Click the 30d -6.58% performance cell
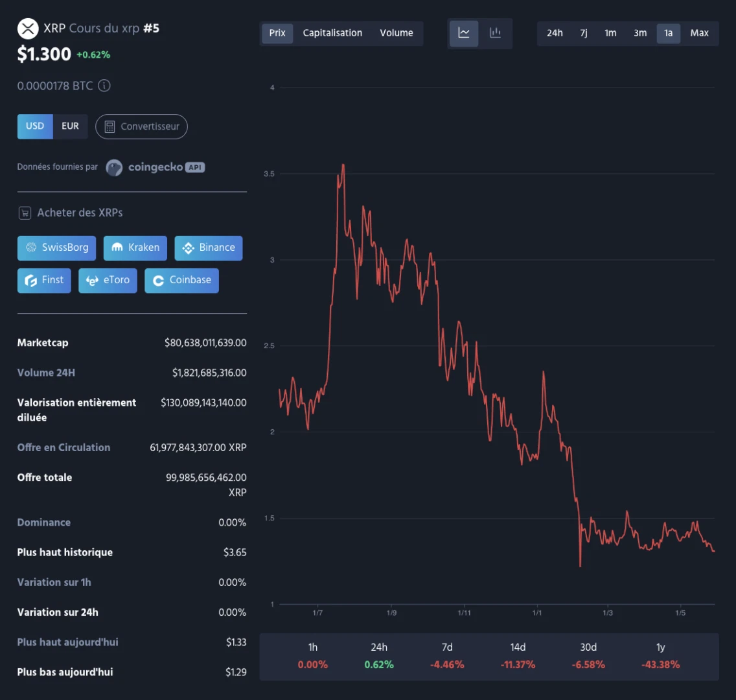The height and width of the screenshot is (700, 736). [588, 657]
